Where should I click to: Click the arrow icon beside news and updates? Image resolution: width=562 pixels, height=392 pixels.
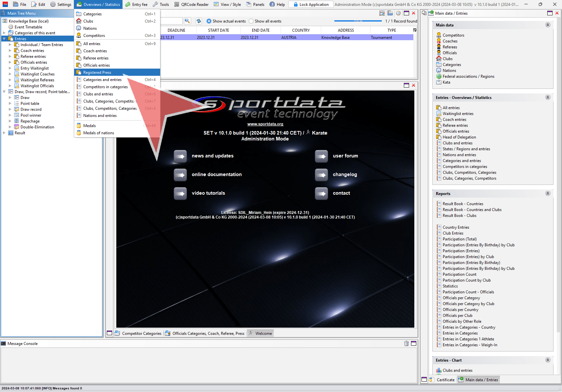pyautogui.click(x=180, y=156)
